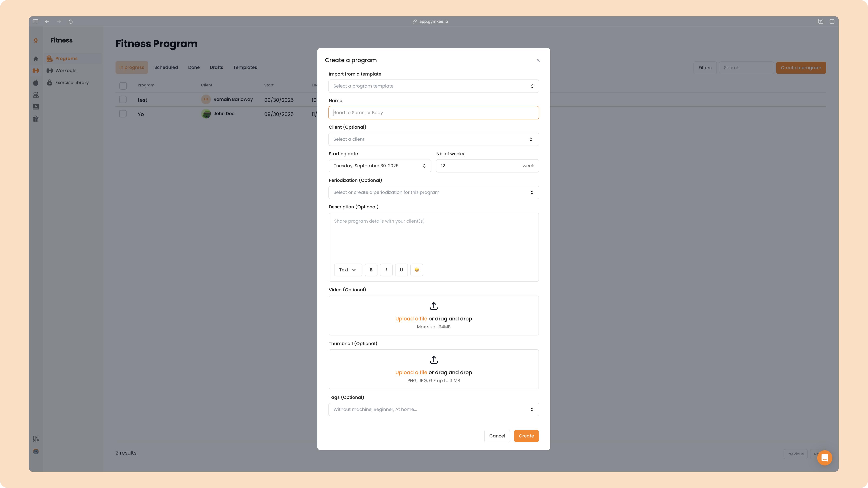Click the Filters button
The image size is (868, 488).
tap(705, 68)
